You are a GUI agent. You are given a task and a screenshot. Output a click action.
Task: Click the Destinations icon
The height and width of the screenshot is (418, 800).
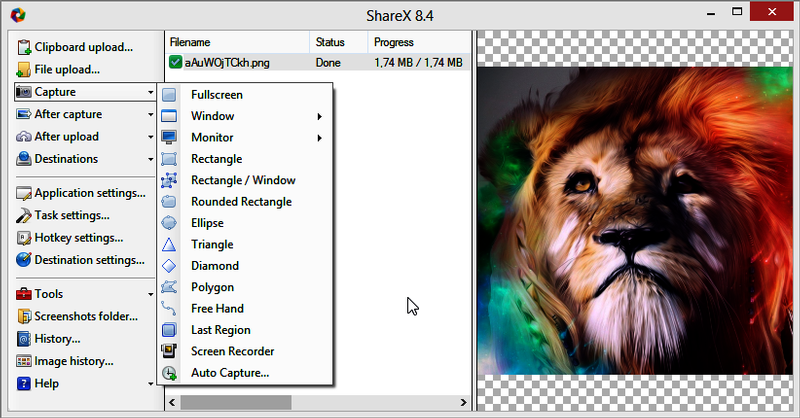point(23,159)
